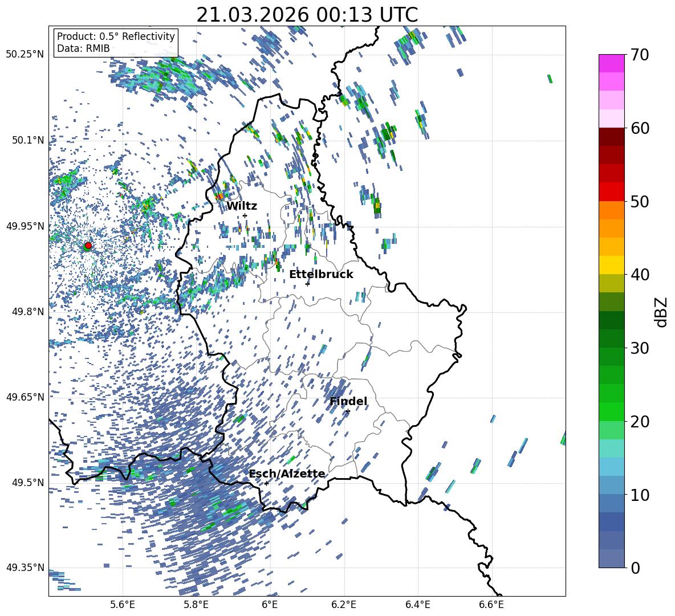
Task: Pick the lowest blue-gray swatch above 0
Action: [x=612, y=558]
